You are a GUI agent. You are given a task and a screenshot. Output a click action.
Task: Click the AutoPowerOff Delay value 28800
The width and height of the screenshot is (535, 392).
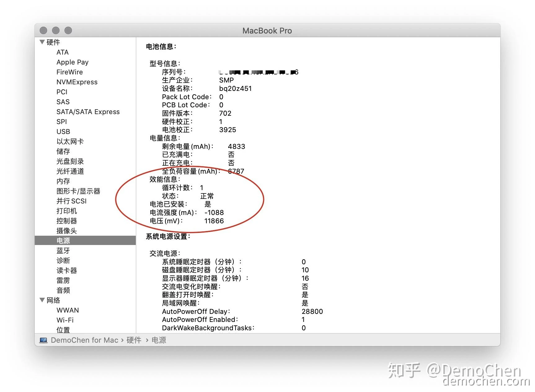point(312,311)
